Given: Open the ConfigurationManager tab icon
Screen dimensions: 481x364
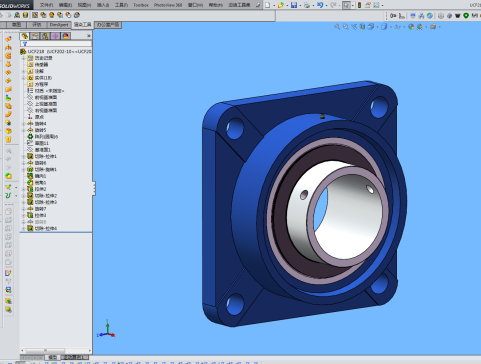Looking at the screenshot, I should click(x=45, y=36).
